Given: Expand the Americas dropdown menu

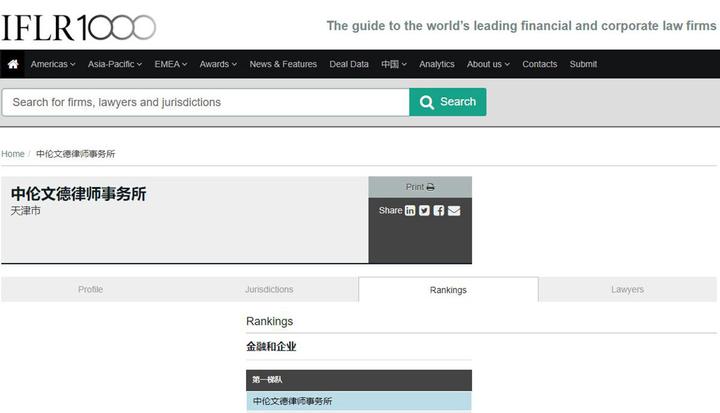Looking at the screenshot, I should (x=53, y=64).
